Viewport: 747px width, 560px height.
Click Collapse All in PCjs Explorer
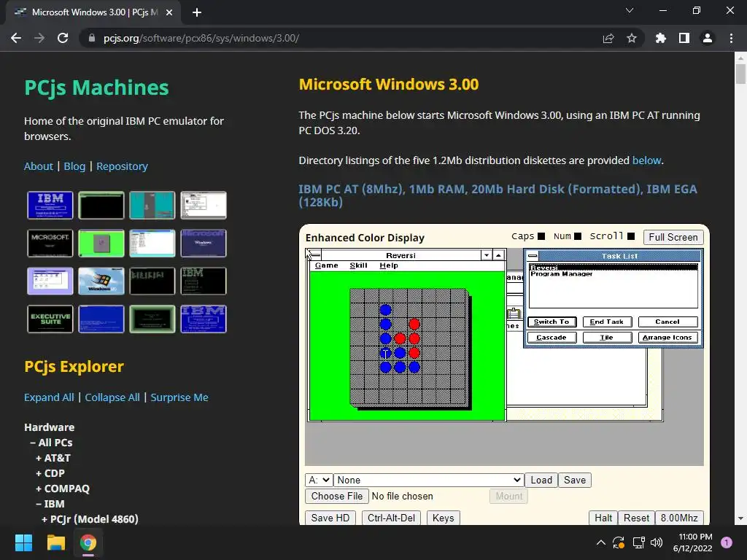tap(112, 397)
